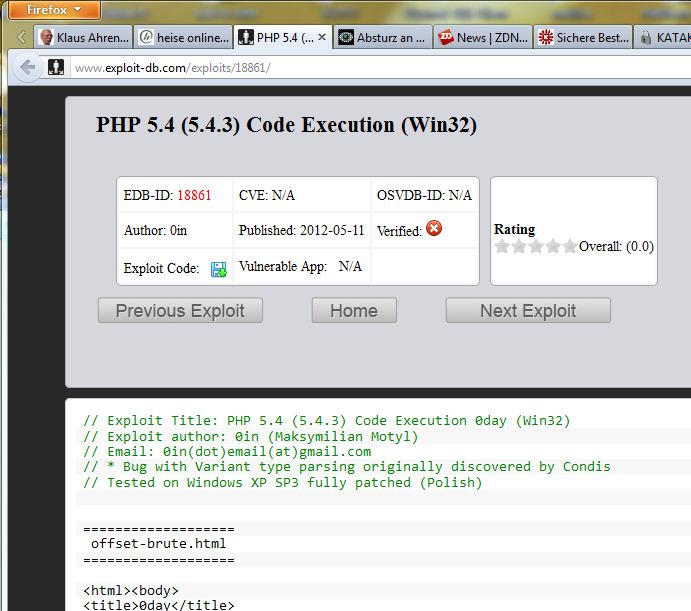The image size is (691, 611).
Task: Switch to the Klaus Ahren... tab
Action: click(x=83, y=37)
